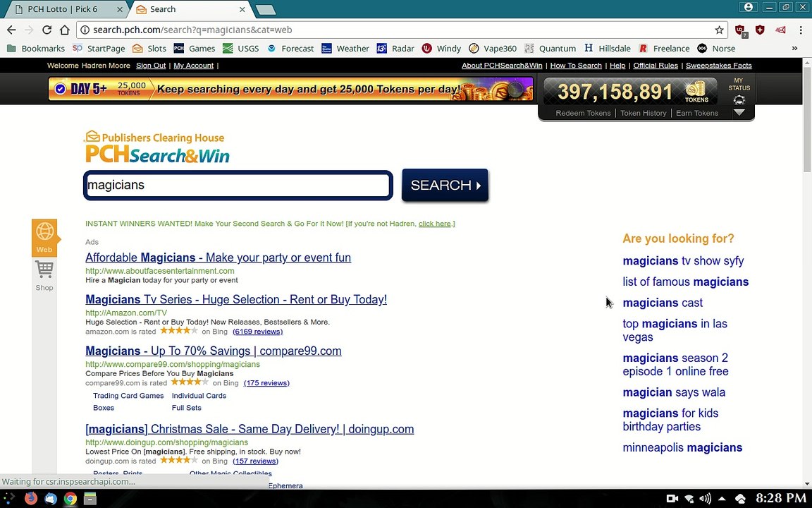
Task: Open the How To Search link
Action: [576, 66]
